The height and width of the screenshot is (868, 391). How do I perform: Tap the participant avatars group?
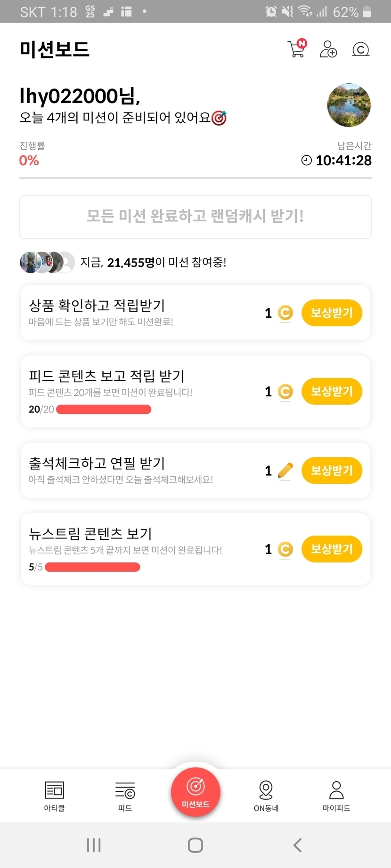coord(47,262)
